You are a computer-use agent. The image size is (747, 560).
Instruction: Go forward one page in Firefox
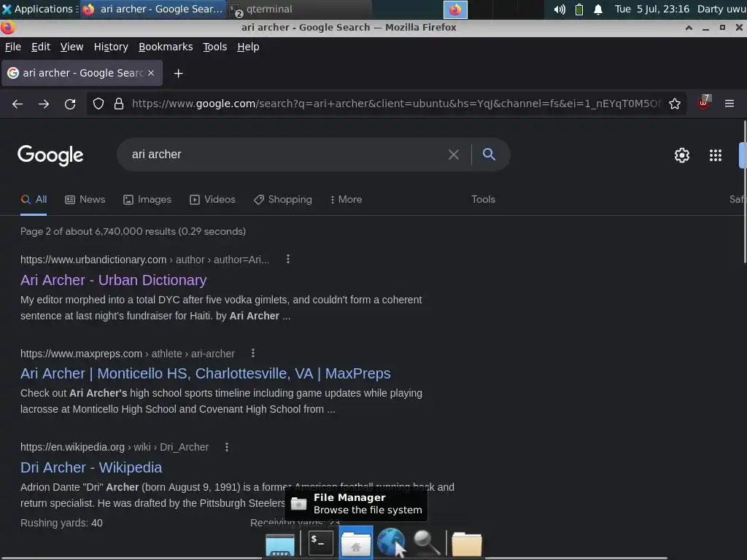[43, 104]
